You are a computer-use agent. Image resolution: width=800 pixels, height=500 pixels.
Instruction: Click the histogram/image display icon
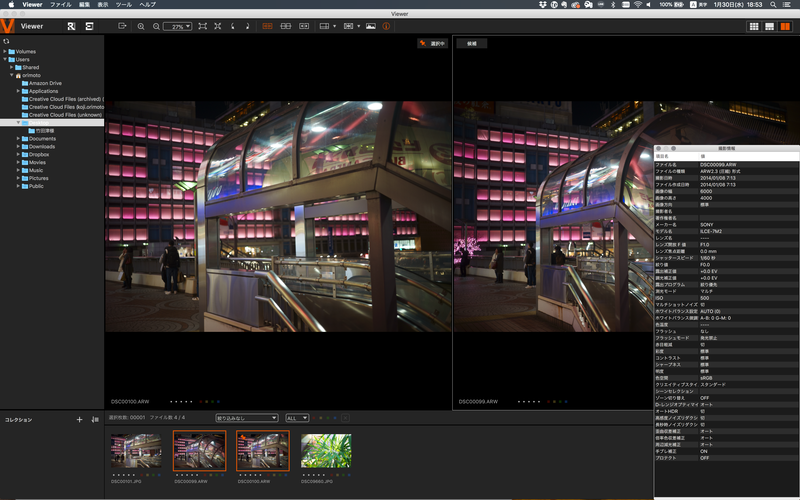point(371,26)
